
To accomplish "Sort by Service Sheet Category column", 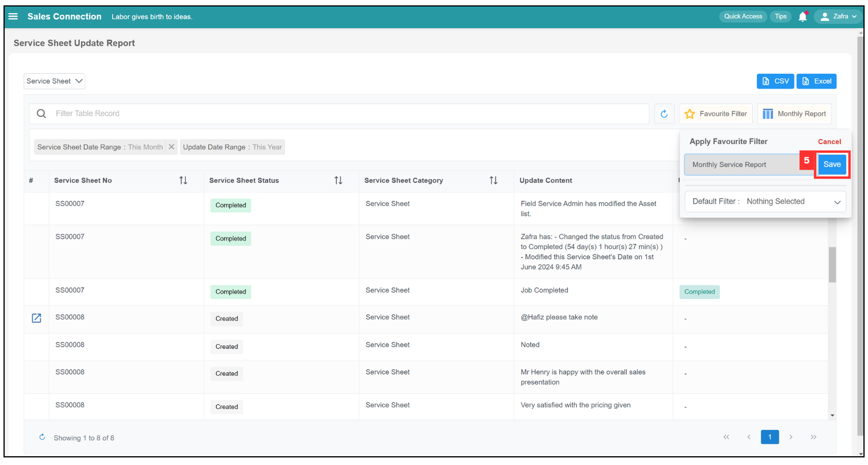I will 493,181.
